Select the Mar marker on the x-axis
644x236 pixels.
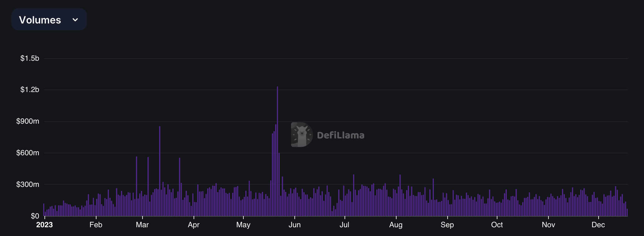142,225
